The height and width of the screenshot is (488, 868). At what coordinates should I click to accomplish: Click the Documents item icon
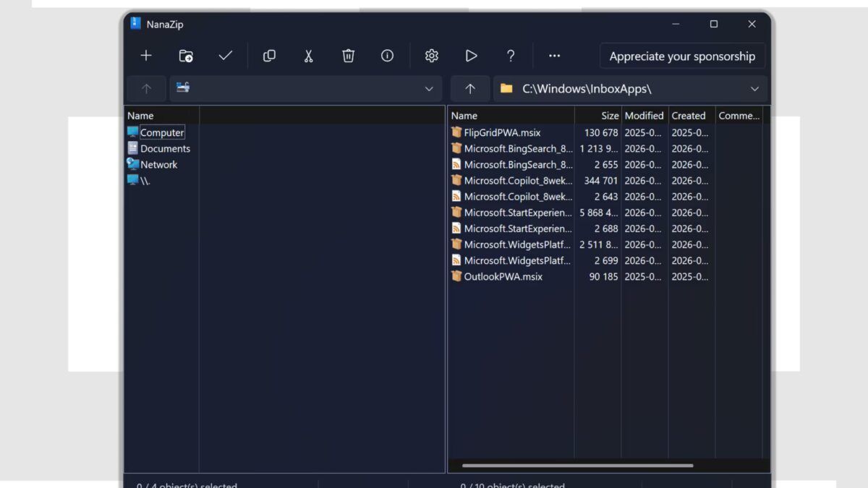132,148
